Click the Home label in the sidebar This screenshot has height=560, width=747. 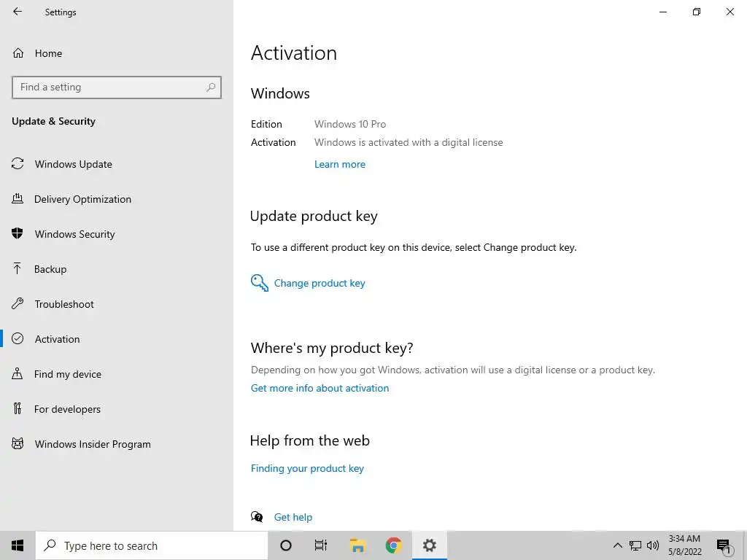pyautogui.click(x=48, y=53)
